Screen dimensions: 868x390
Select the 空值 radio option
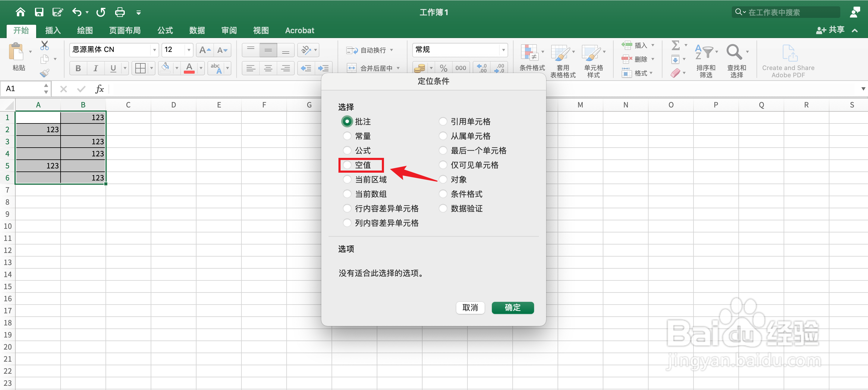347,165
